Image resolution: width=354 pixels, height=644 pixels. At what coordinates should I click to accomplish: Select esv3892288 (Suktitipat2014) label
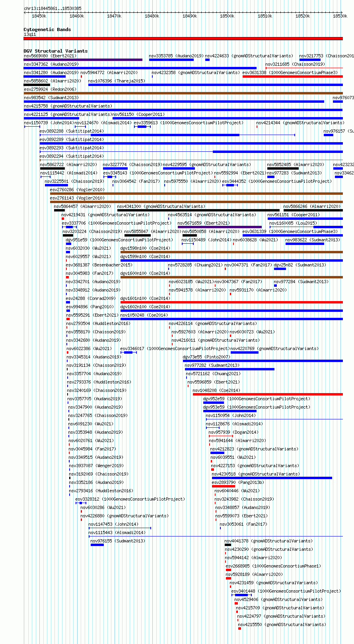coord(72,131)
